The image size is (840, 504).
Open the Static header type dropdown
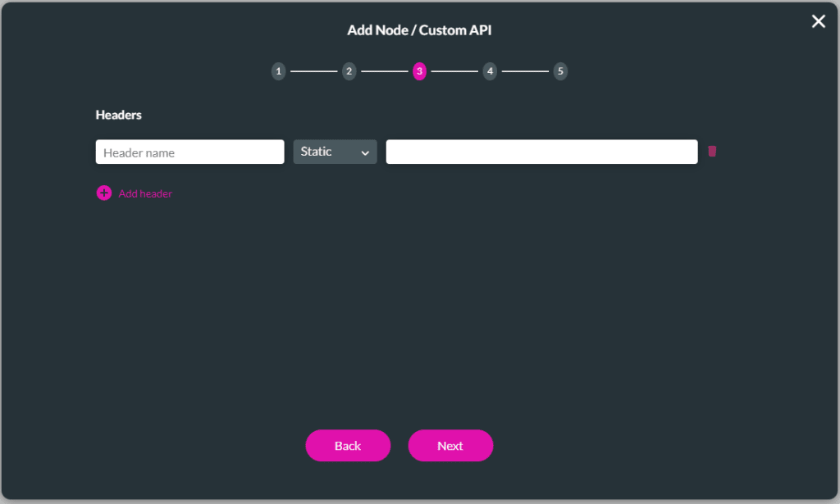(x=335, y=152)
